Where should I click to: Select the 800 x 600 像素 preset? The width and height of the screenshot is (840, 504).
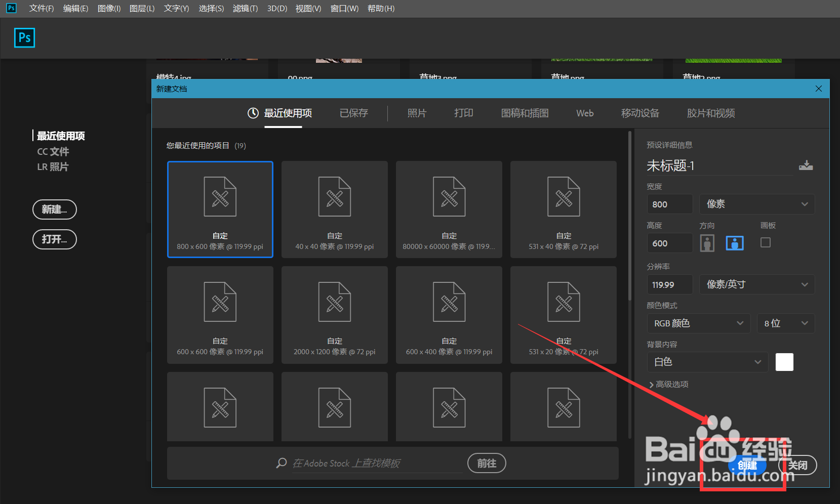click(220, 209)
